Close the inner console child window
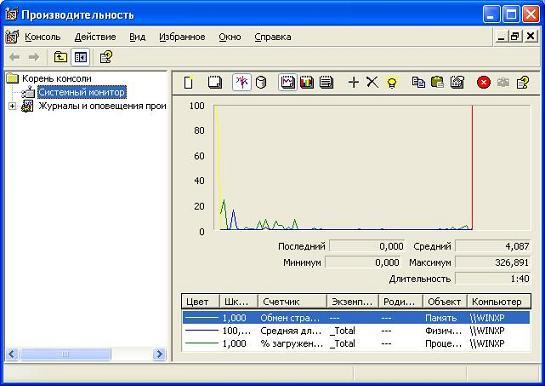Viewport: 545px width, 386px height. tap(530, 36)
